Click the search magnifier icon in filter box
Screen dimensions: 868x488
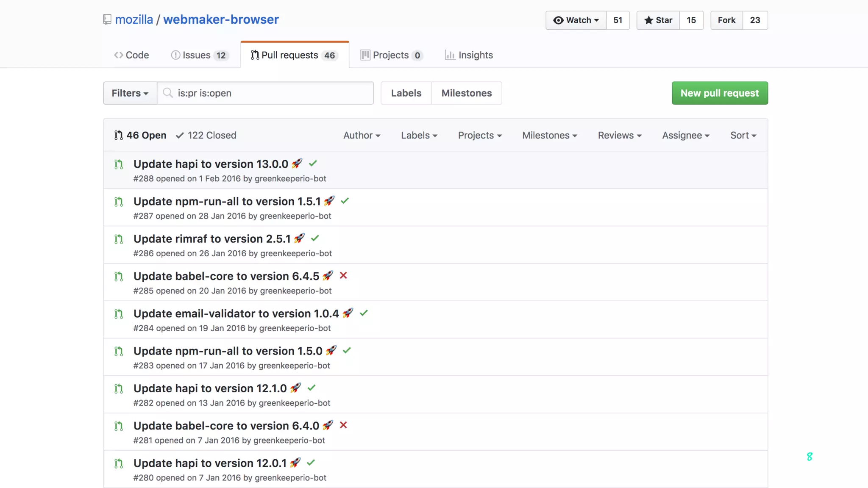[x=168, y=93]
